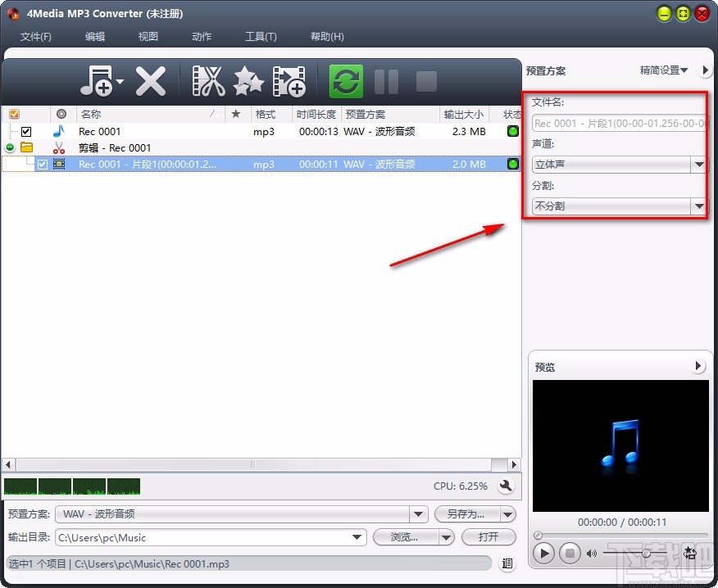Click the 浏览 browse button
Viewport: 718px width, 588px height.
pos(407,537)
